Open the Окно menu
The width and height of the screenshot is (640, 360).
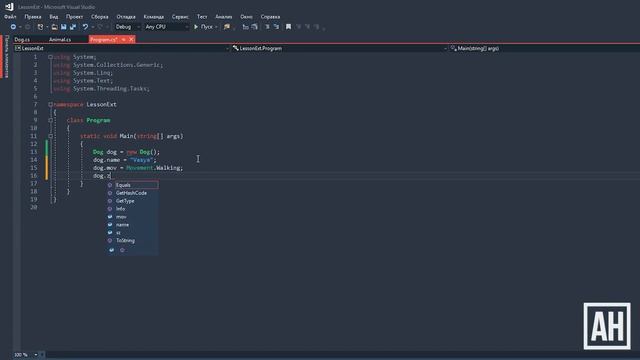(x=246, y=17)
